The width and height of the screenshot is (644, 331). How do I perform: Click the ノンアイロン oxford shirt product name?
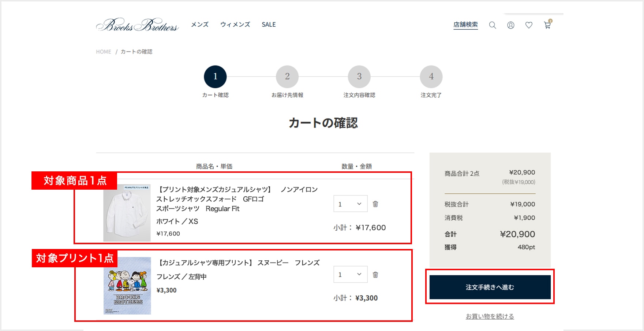click(237, 199)
